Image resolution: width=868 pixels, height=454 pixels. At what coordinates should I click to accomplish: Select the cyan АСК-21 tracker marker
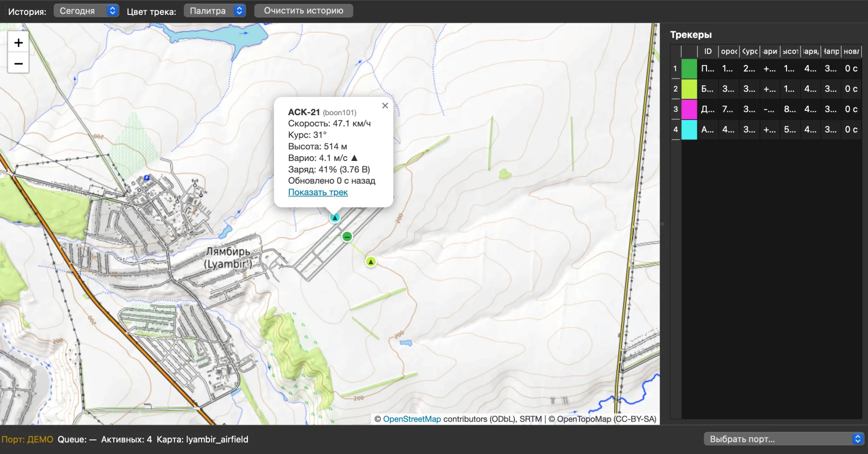pyautogui.click(x=335, y=218)
